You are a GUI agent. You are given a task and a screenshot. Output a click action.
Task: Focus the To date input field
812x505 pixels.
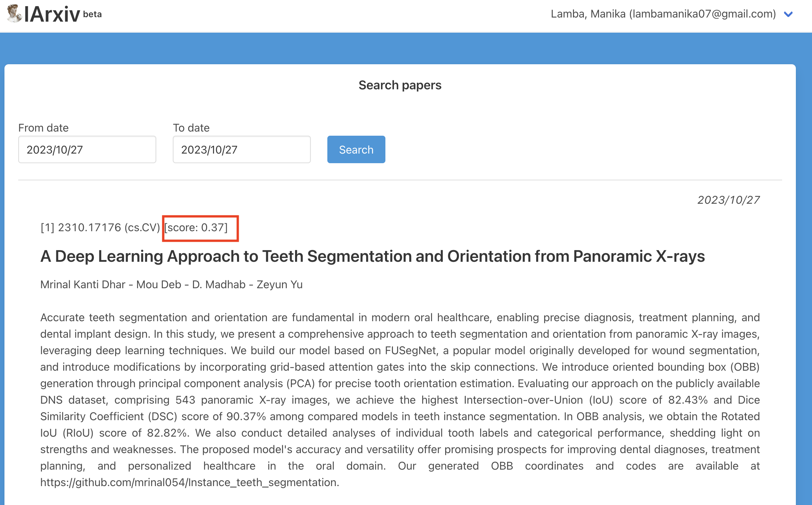pyautogui.click(x=241, y=149)
